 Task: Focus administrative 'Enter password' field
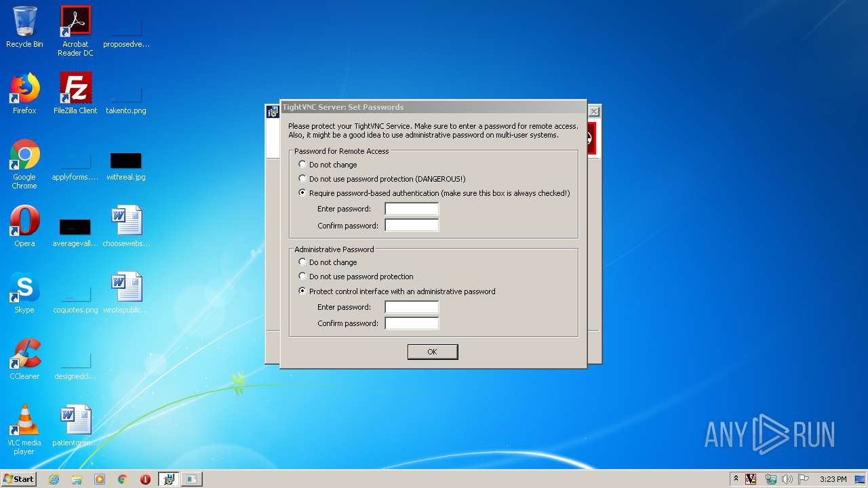(412, 307)
